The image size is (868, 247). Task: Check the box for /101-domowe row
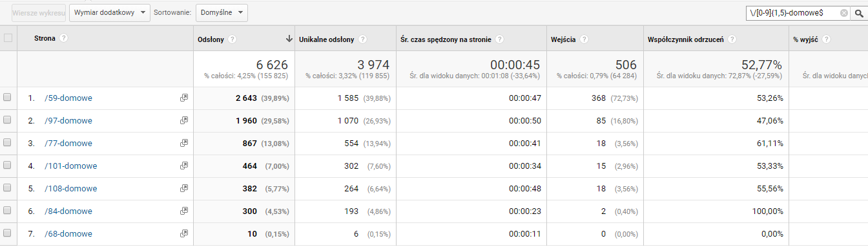8,166
